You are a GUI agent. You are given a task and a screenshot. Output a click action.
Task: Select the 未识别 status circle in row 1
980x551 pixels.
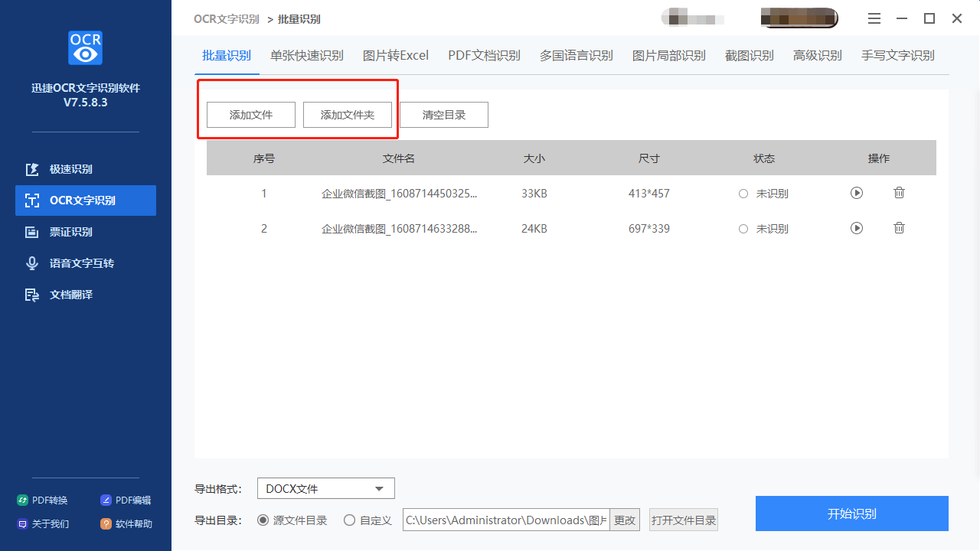tap(743, 194)
